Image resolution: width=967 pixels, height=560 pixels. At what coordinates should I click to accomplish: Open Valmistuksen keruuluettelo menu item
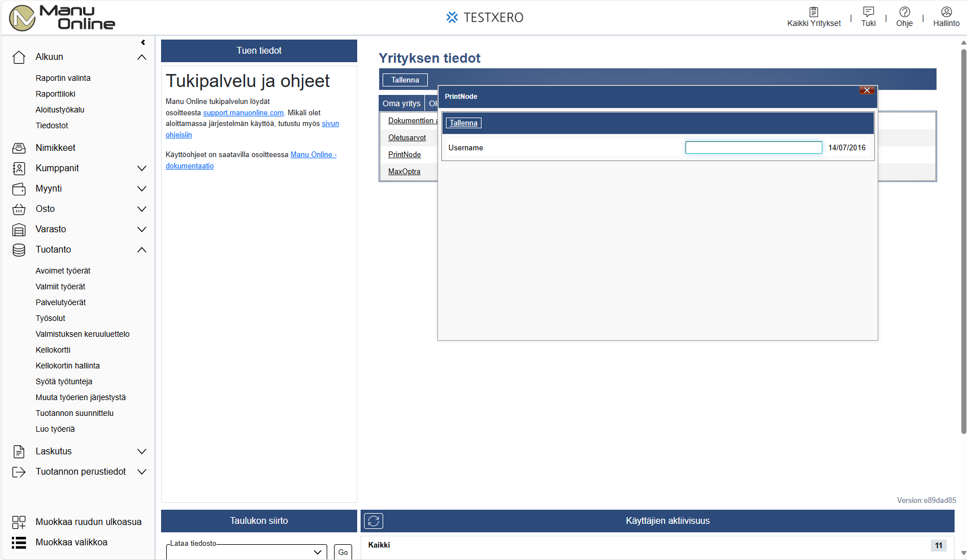(83, 334)
